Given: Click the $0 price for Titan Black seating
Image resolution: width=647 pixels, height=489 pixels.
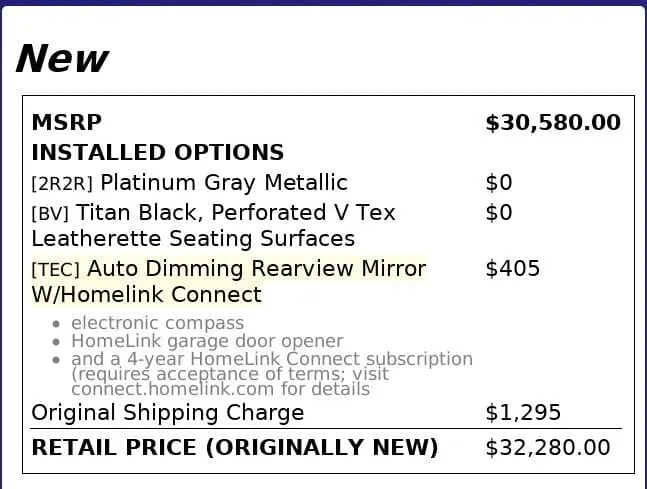Looking at the screenshot, I should coord(498,213).
